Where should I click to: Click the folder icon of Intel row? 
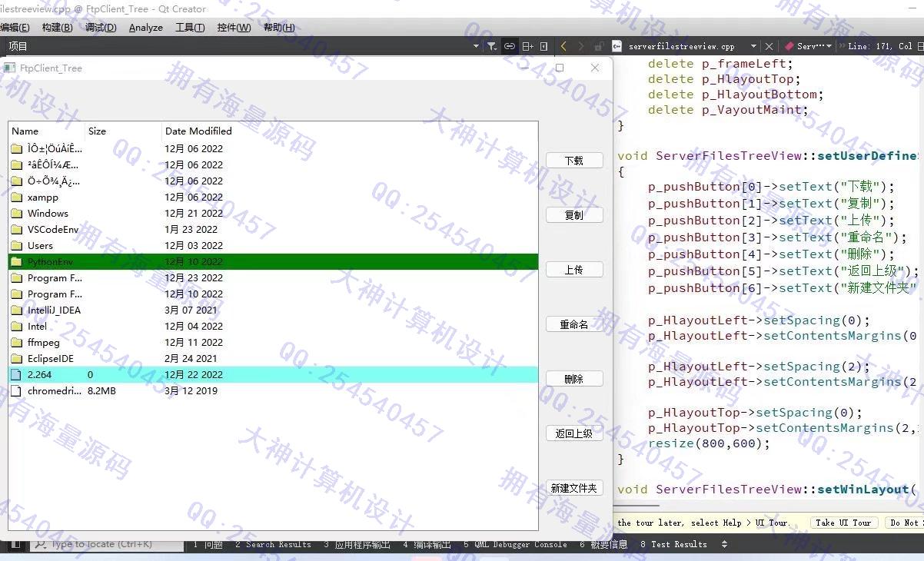[x=17, y=327]
